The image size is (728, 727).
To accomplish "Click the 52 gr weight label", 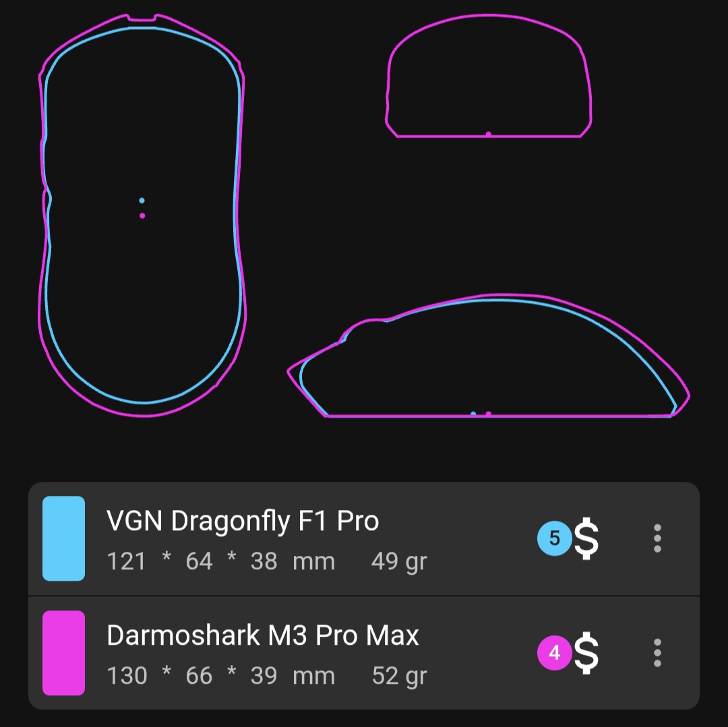I will point(399,676).
